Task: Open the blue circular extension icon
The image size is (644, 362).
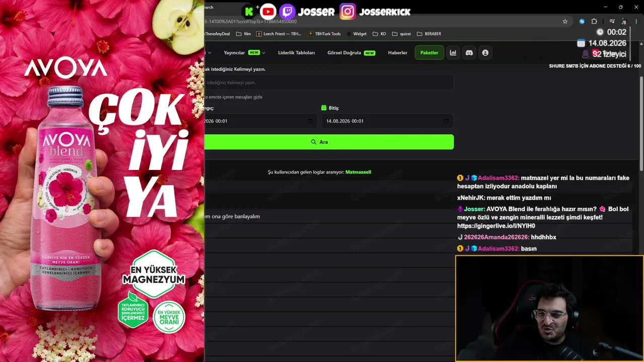Action: 582,22
